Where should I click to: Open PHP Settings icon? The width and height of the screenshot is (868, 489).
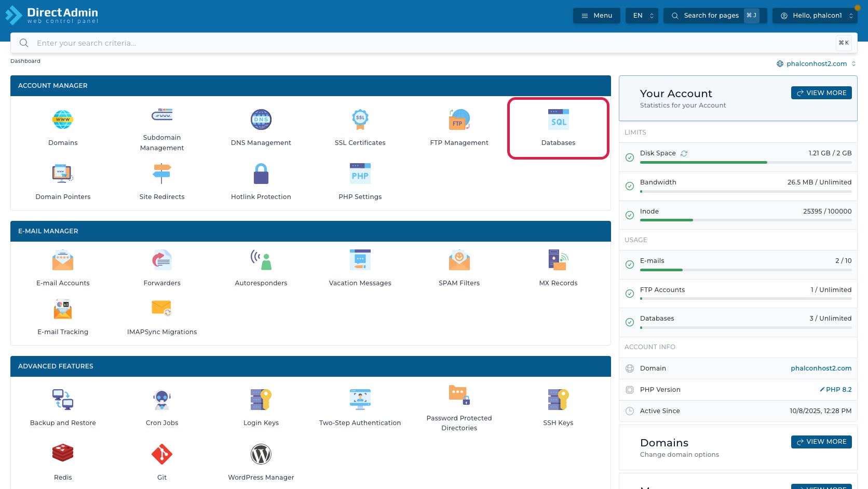360,174
